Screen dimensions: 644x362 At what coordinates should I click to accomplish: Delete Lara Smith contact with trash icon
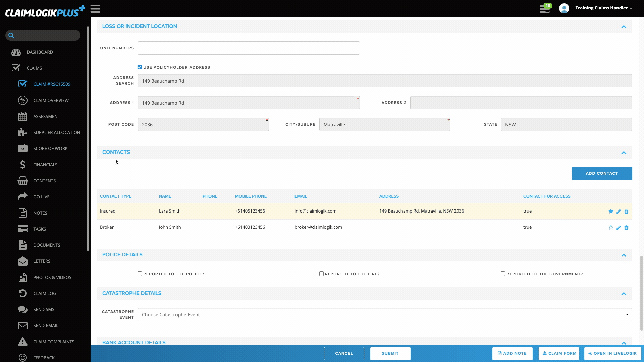pos(626,212)
